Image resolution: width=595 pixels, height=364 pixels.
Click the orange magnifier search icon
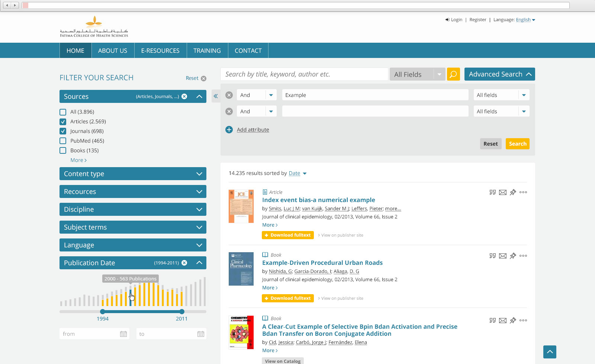pyautogui.click(x=453, y=74)
